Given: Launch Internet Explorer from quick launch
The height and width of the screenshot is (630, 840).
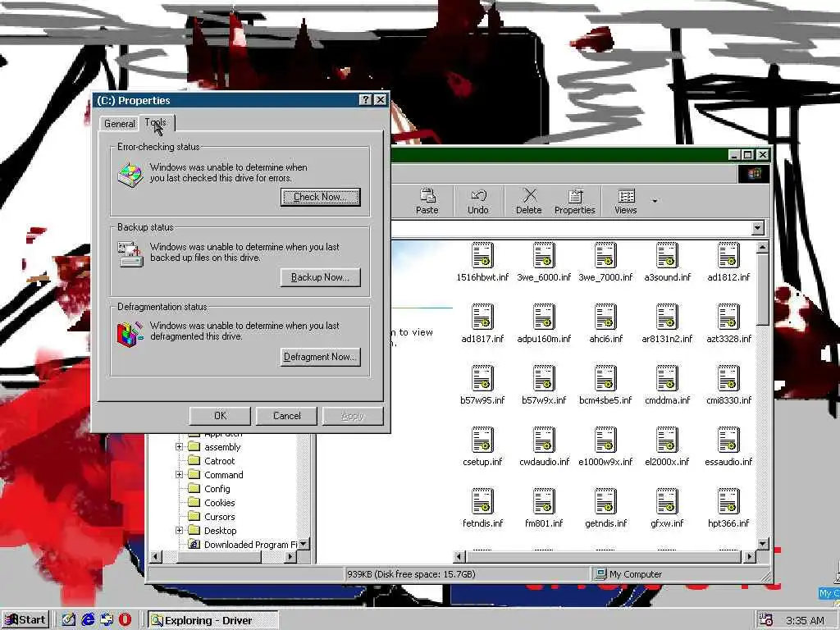Looking at the screenshot, I should point(88,620).
